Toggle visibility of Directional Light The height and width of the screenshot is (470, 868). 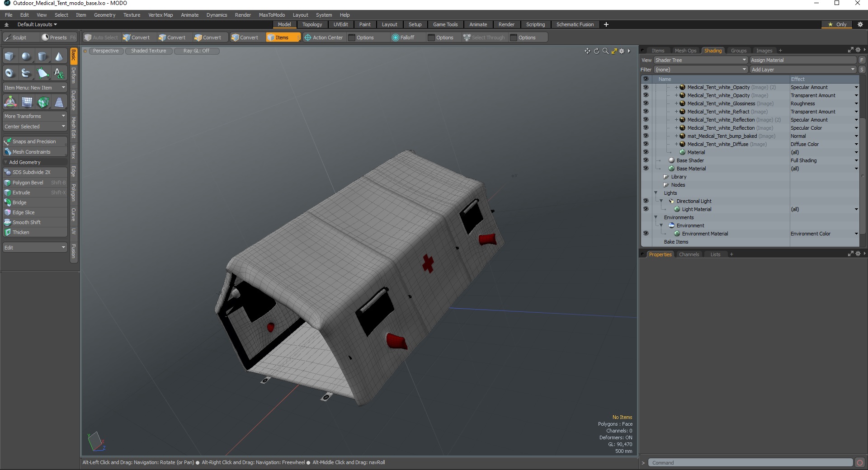click(x=646, y=201)
